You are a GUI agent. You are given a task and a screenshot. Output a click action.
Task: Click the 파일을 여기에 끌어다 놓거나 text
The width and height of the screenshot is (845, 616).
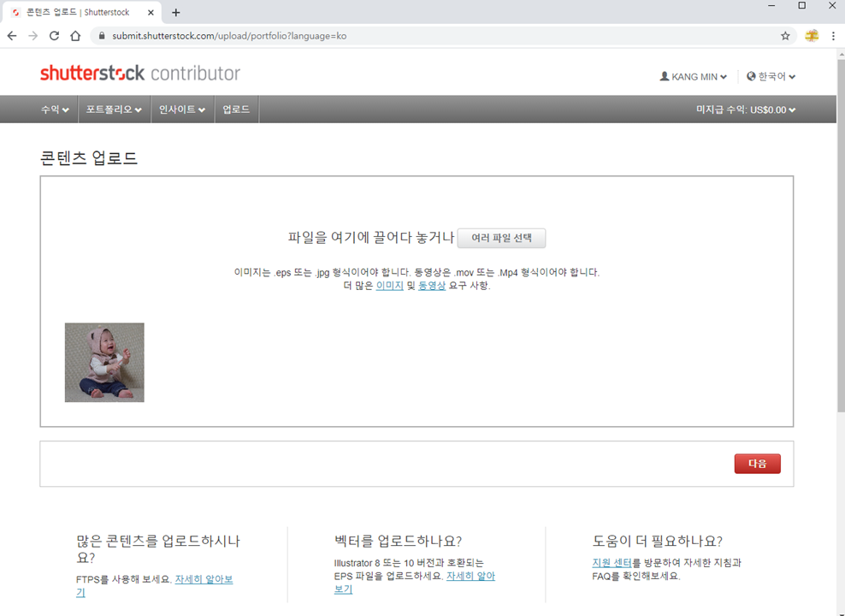coord(371,238)
